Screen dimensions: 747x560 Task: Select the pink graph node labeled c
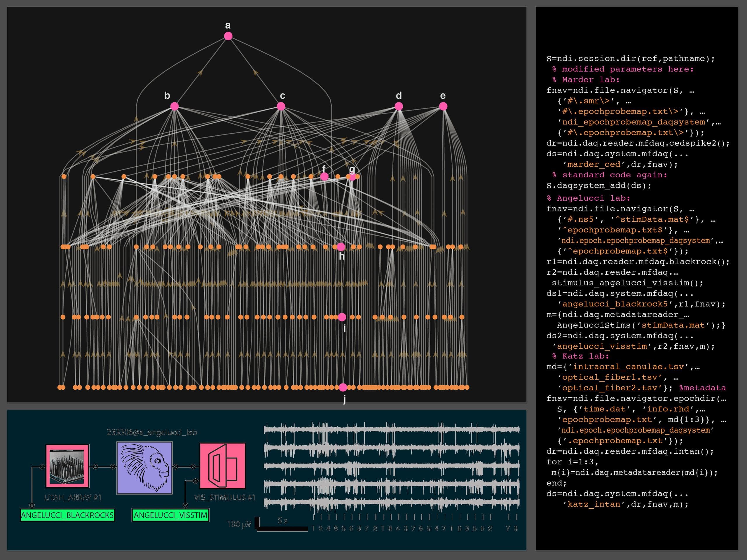tap(281, 106)
